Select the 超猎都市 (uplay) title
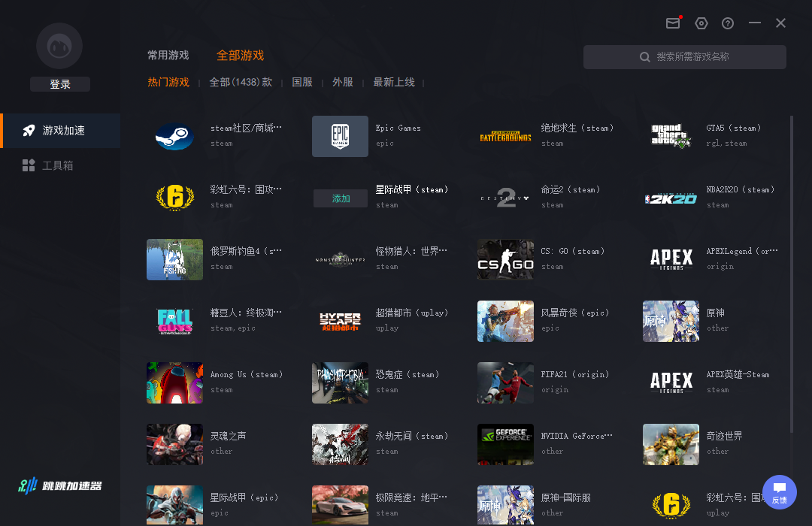The image size is (812, 526). tap(412, 313)
